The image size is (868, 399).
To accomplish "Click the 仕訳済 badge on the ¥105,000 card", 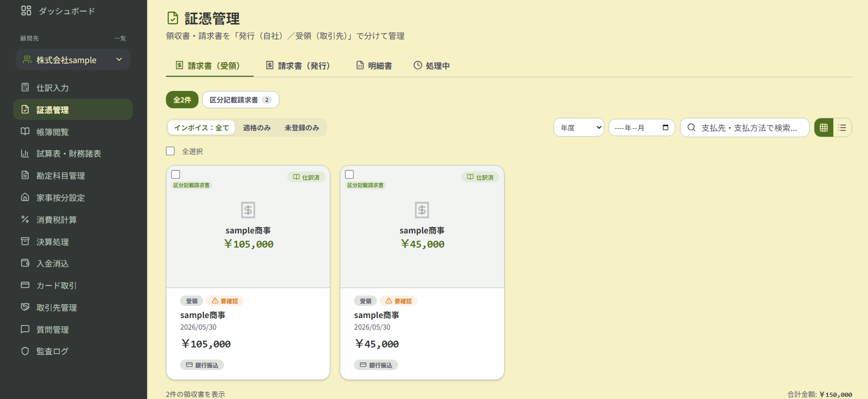I will pyautogui.click(x=306, y=177).
